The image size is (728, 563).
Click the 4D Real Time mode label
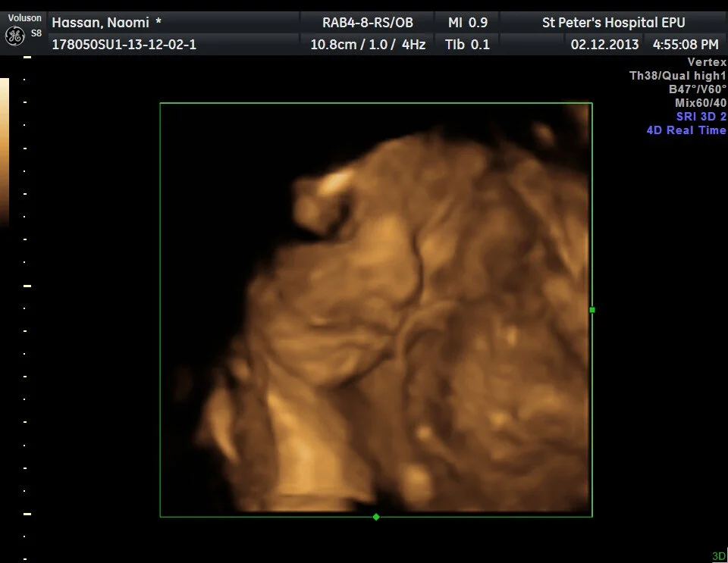tap(686, 130)
